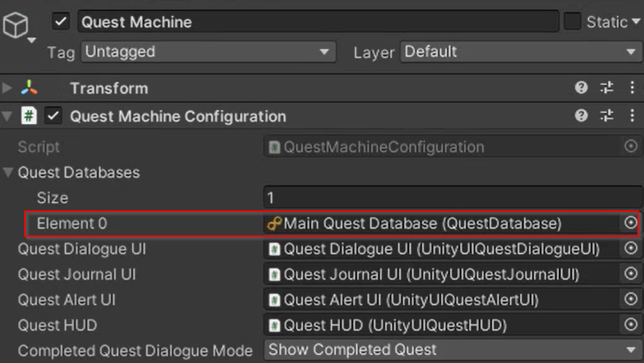Image resolution: width=644 pixels, height=363 pixels.
Task: Open object picker for Quest Journal UI
Action: click(x=631, y=274)
